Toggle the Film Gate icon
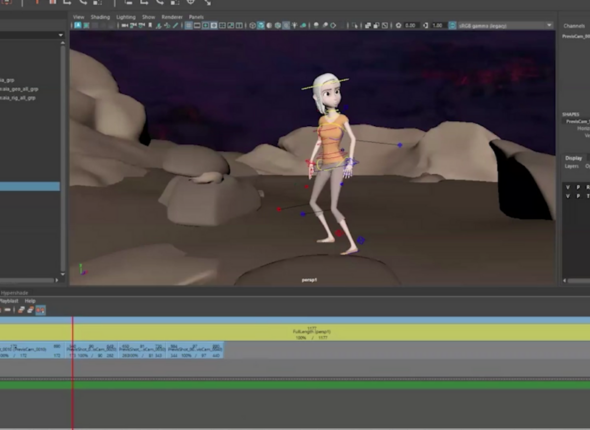Image resolution: width=590 pixels, height=430 pixels. pyautogui.click(x=197, y=26)
